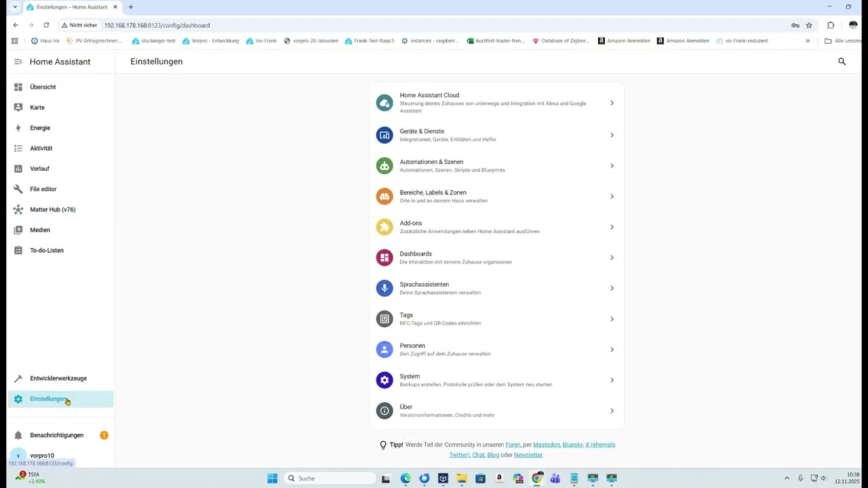Open the Bluesky link
This screenshot has width=868, height=488.
[x=572, y=445]
